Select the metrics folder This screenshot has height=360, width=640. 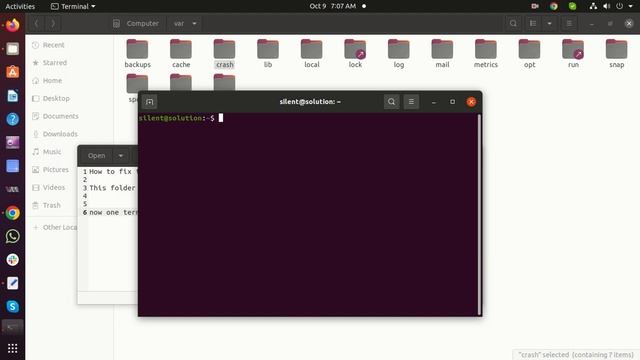(x=486, y=54)
